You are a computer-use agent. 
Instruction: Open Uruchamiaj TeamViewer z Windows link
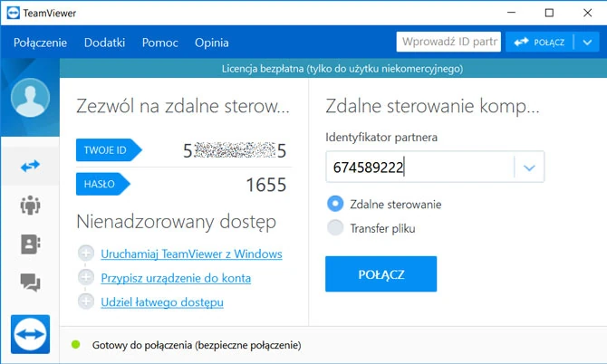tap(191, 254)
